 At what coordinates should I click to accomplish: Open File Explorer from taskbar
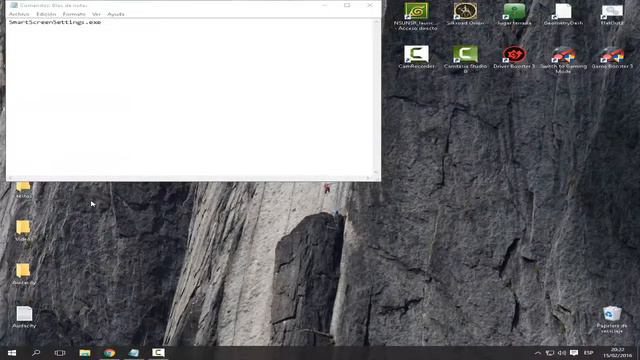(x=85, y=353)
